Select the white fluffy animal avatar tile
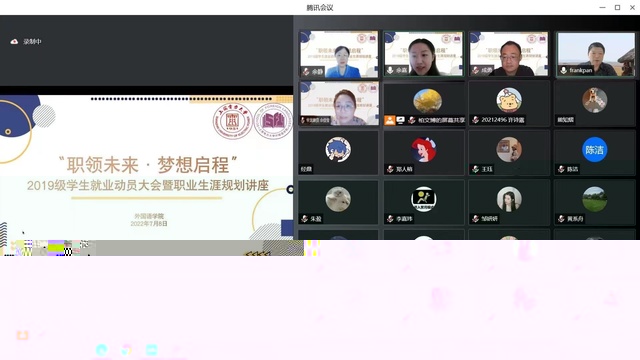The height and width of the screenshot is (360, 640). pos(338,202)
